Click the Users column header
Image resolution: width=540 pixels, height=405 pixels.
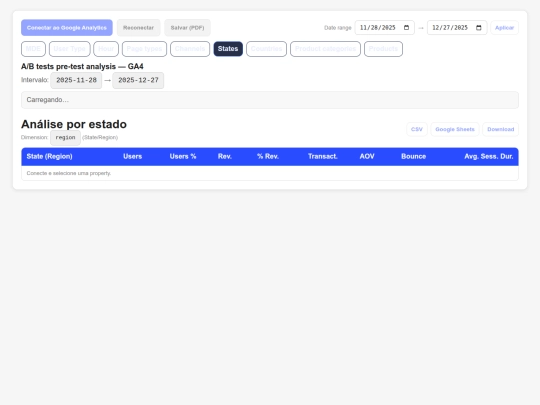133,156
